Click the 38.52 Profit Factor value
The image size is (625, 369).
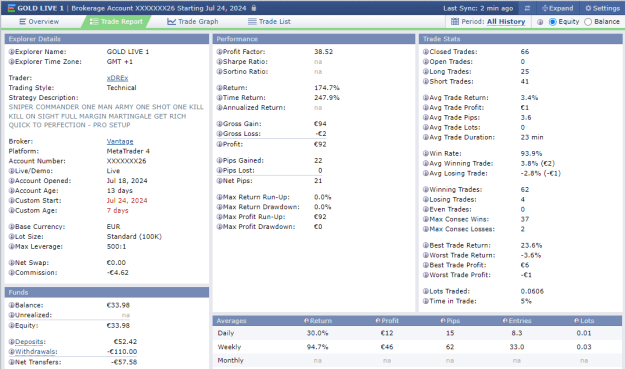[323, 52]
